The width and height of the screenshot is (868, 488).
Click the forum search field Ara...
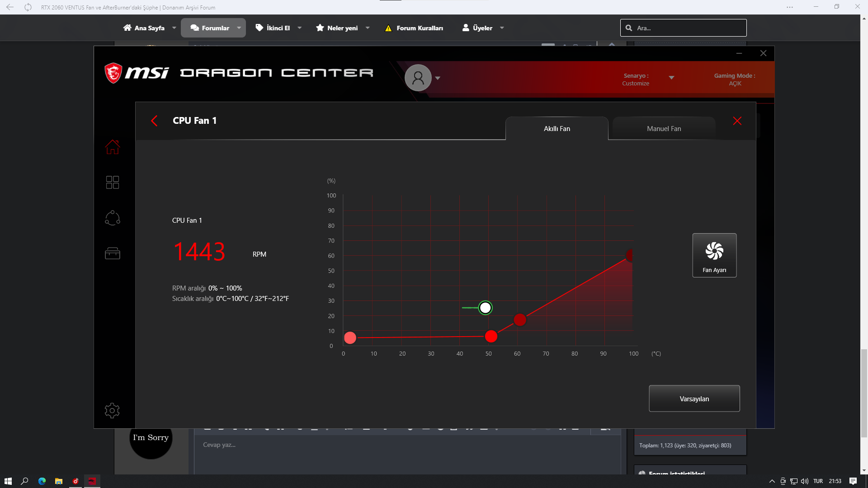coord(683,28)
